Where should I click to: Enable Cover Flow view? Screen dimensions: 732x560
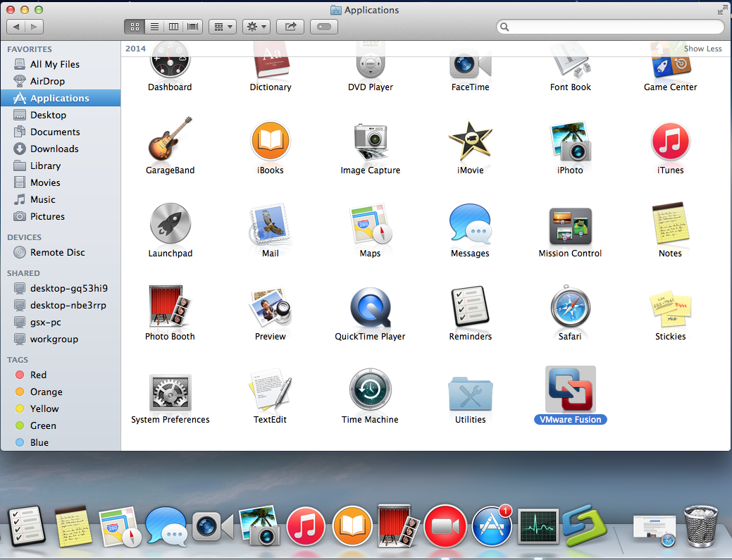[192, 27]
